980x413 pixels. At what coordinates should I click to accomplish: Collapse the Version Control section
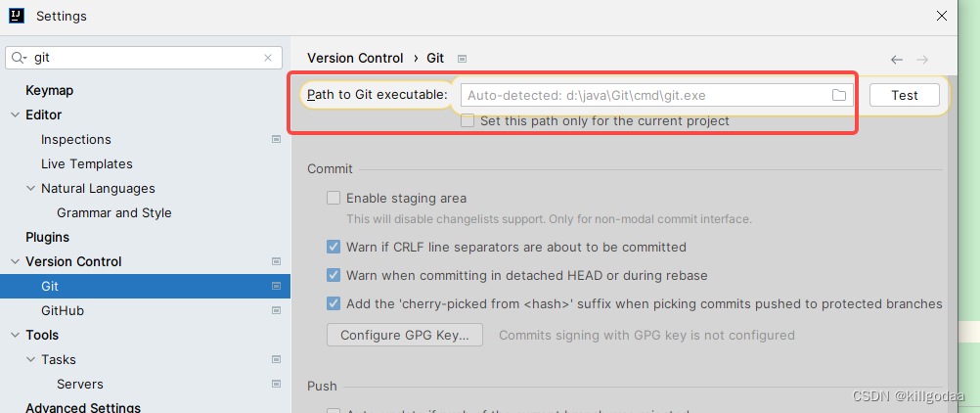coord(15,261)
